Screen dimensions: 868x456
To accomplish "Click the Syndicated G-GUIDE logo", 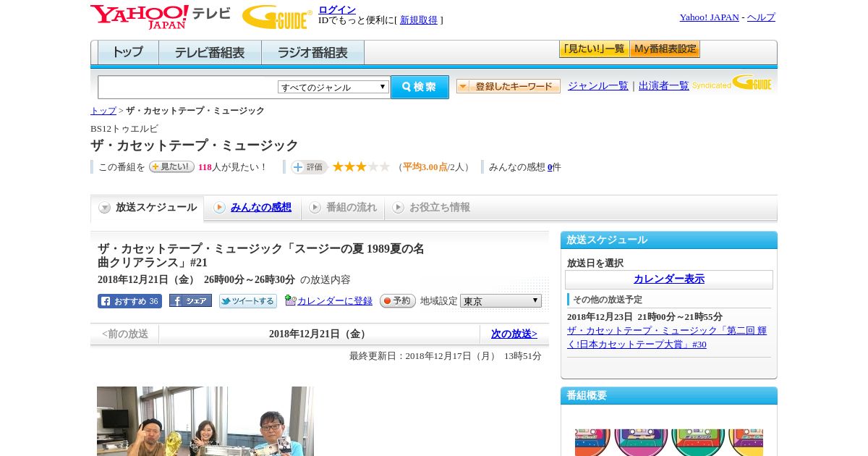I will tap(732, 83).
